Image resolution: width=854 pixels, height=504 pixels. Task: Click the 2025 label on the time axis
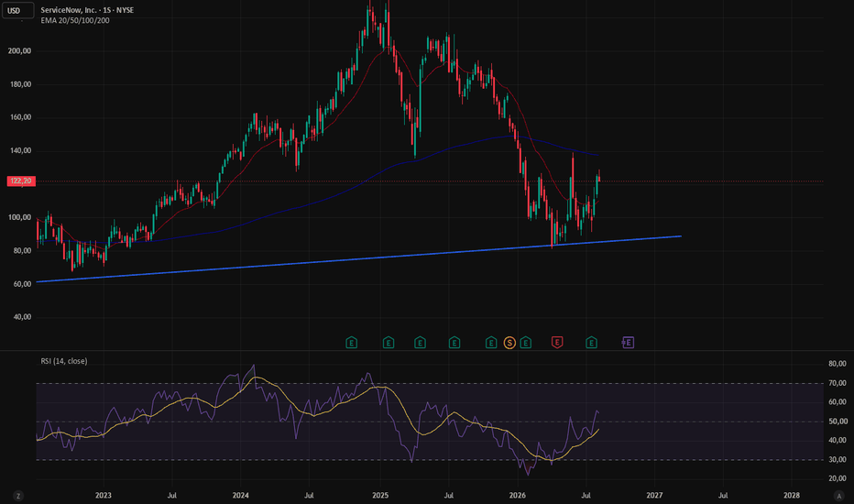click(x=380, y=495)
